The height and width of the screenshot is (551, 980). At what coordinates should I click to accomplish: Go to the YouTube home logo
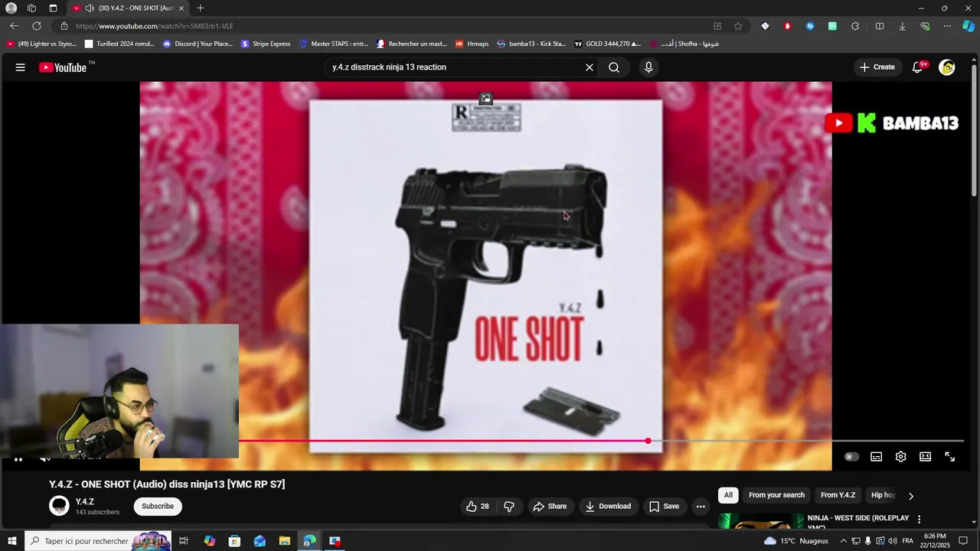63,67
